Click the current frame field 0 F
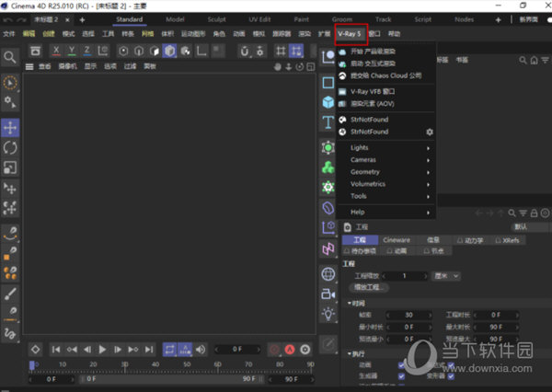The width and height of the screenshot is (552, 392). [237, 350]
